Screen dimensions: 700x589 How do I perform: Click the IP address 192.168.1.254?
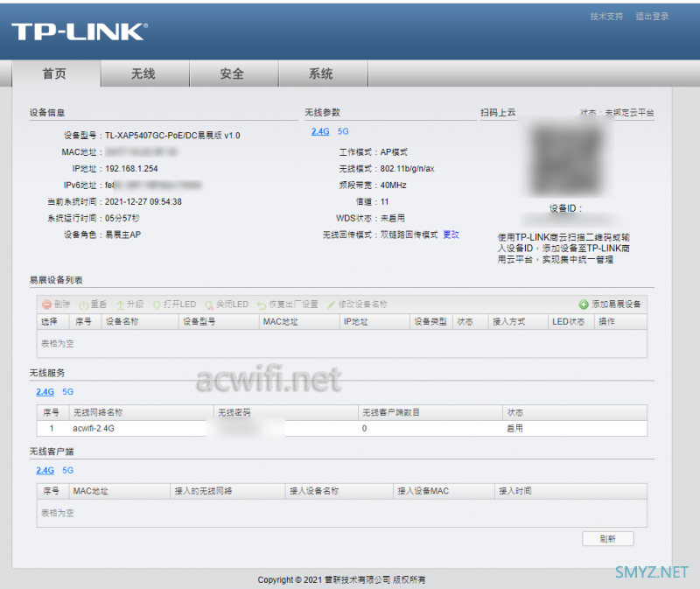(x=131, y=169)
